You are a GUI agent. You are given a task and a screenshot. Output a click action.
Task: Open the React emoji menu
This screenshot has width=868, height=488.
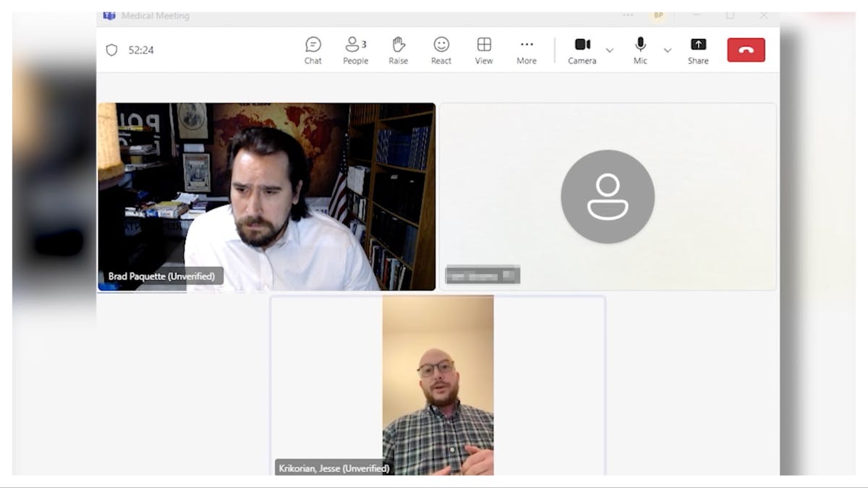click(x=441, y=51)
